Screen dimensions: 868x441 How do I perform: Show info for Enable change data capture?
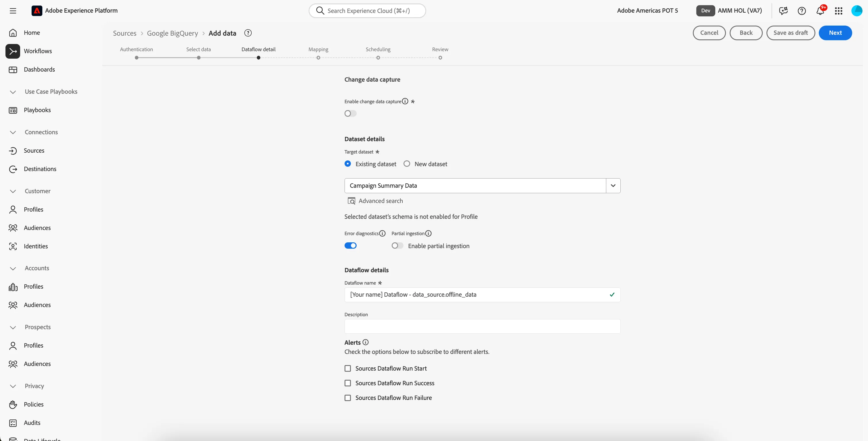405,101
